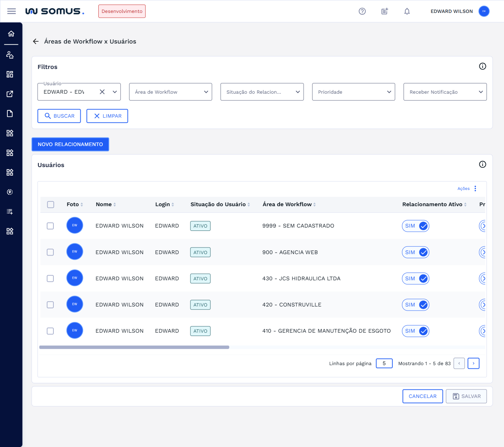This screenshot has width=504, height=447.
Task: Open the Ações three-dot menu
Action: 475,188
